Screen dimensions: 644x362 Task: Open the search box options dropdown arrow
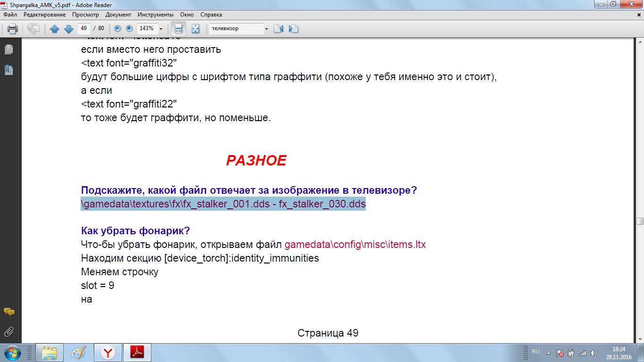point(266,29)
